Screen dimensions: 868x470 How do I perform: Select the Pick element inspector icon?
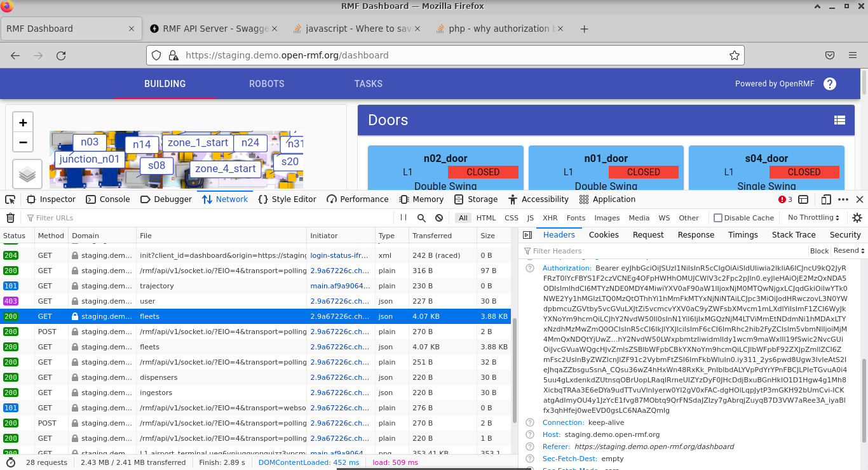tap(10, 199)
